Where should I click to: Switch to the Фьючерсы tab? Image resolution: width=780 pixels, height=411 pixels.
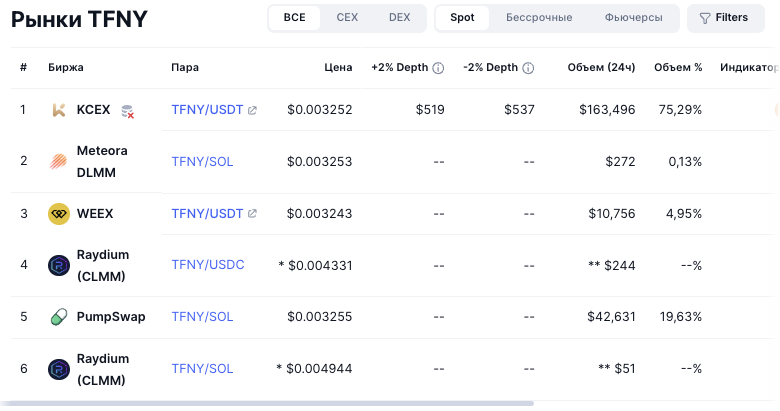coord(634,17)
